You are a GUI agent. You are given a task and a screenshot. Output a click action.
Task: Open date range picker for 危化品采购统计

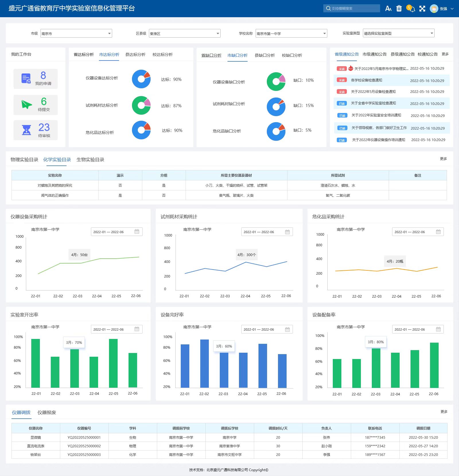click(x=418, y=232)
